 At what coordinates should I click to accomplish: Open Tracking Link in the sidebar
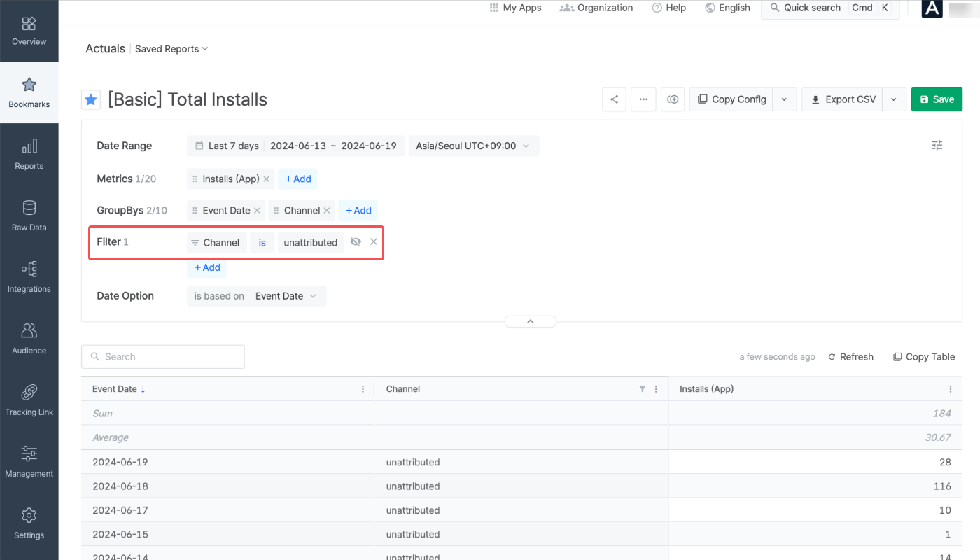[29, 401]
